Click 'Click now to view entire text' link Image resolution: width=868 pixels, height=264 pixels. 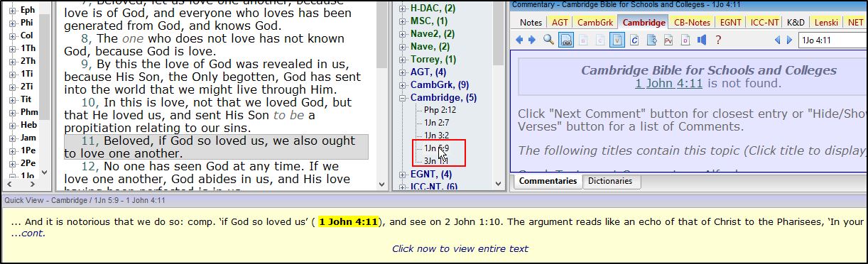pyautogui.click(x=460, y=248)
